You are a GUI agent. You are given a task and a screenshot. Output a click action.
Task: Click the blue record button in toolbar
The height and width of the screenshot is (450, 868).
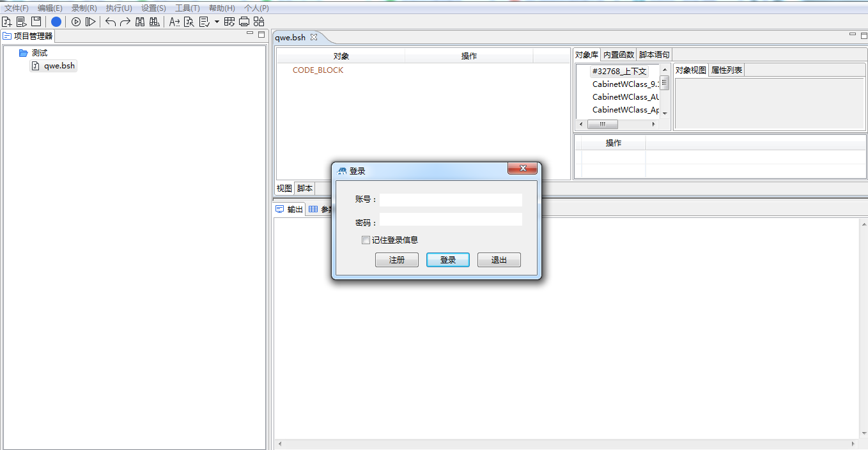pyautogui.click(x=56, y=22)
